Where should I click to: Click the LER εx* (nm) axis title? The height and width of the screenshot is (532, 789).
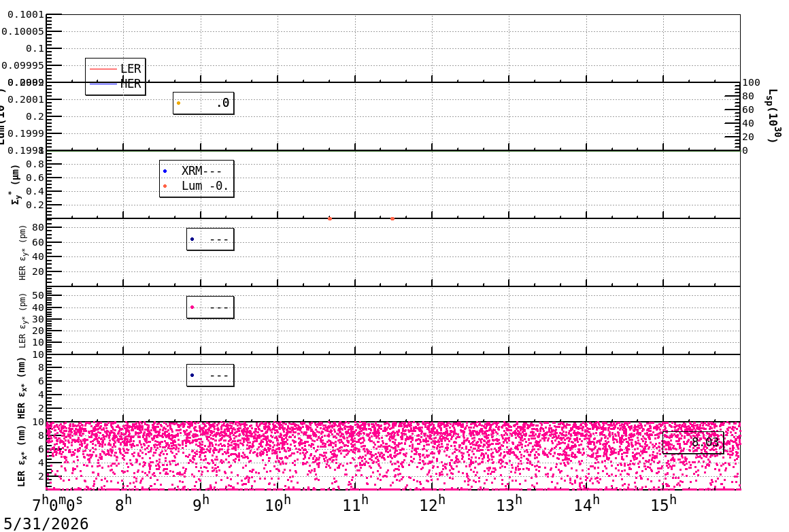click(22, 456)
